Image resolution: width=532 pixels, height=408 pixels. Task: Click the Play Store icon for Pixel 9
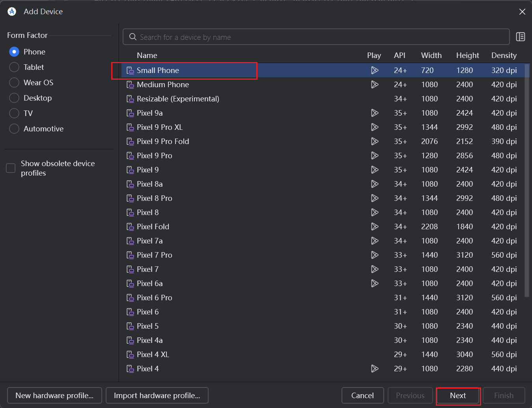coord(375,170)
